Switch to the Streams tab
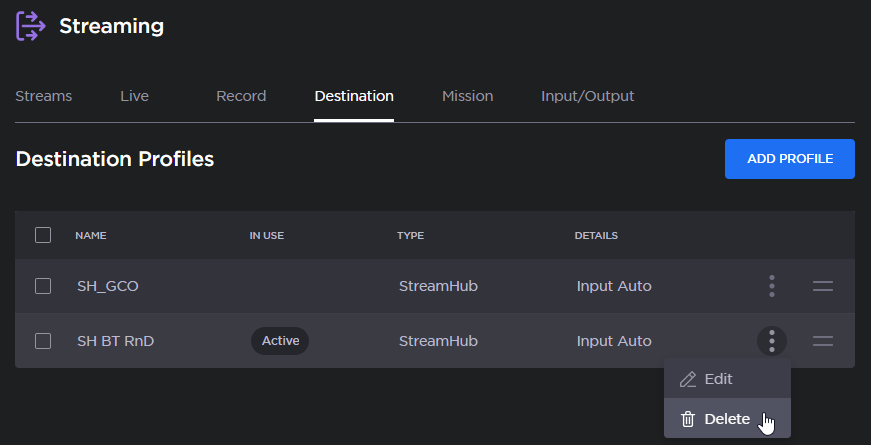The image size is (871, 445). pos(44,96)
